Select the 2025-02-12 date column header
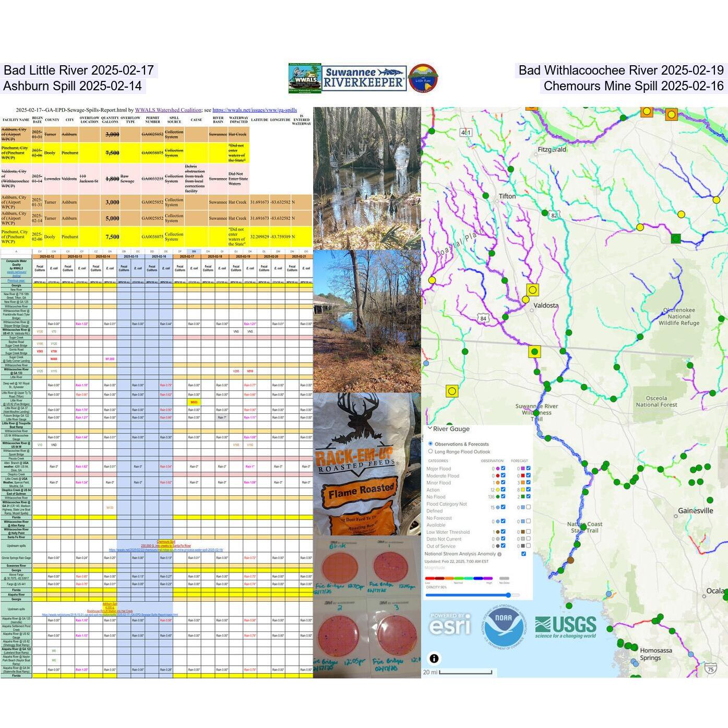The width and height of the screenshot is (728, 728). [46, 257]
